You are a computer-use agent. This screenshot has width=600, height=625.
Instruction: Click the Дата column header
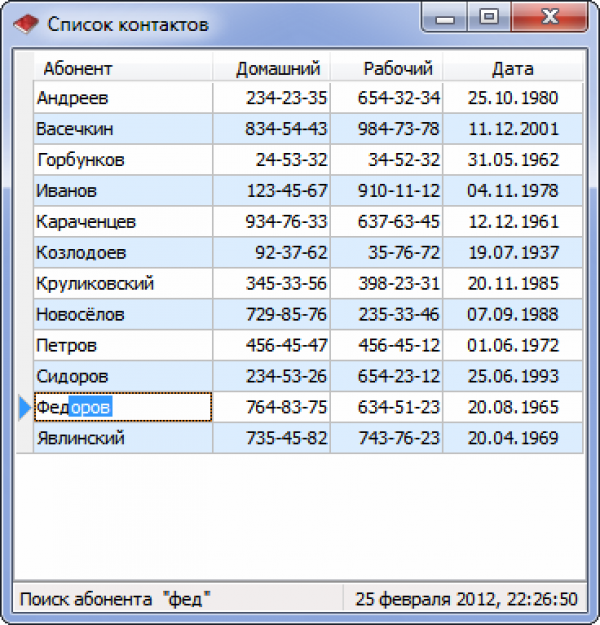(513, 68)
